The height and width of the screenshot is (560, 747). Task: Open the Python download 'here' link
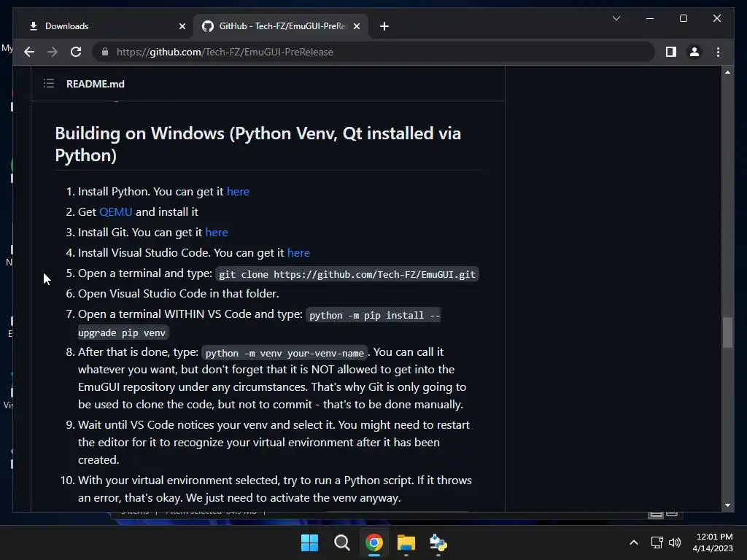pyautogui.click(x=238, y=192)
